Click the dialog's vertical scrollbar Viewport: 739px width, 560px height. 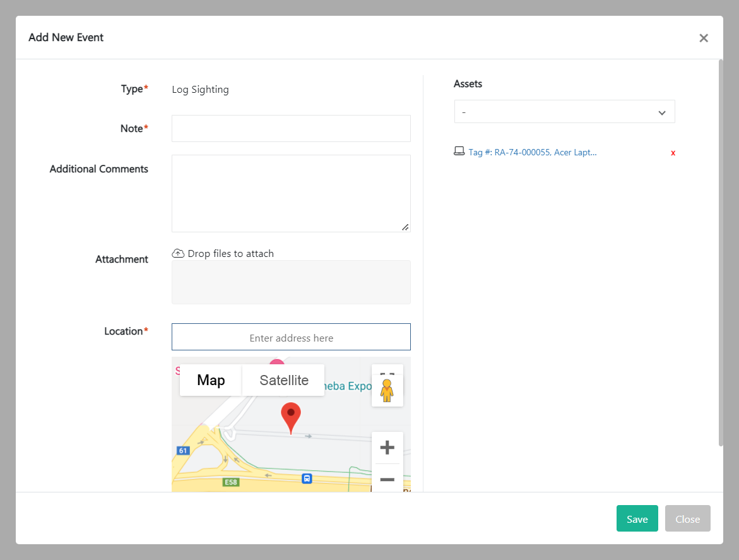point(721,253)
